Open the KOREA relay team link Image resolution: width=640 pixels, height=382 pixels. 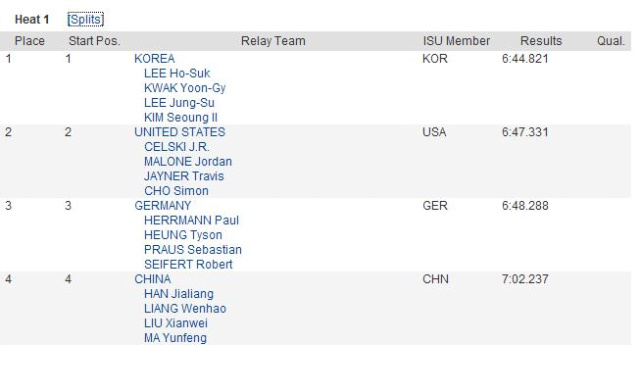pyautogui.click(x=155, y=59)
